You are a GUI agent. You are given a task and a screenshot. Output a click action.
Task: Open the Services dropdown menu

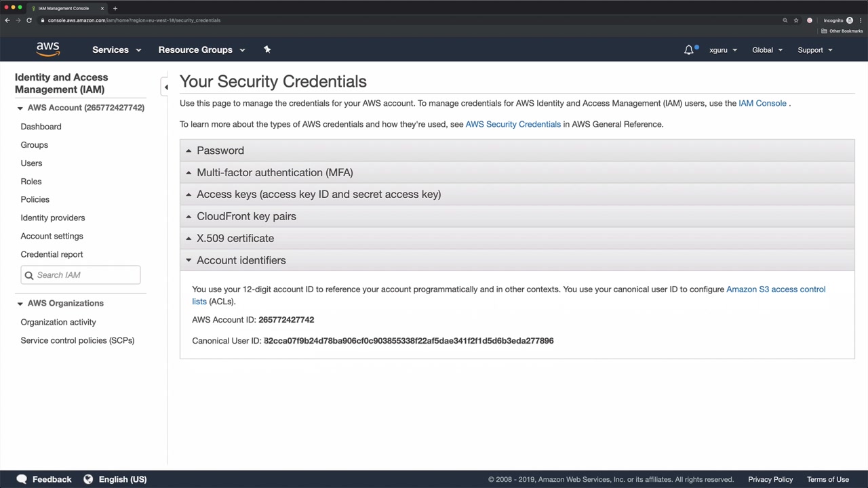click(x=117, y=49)
